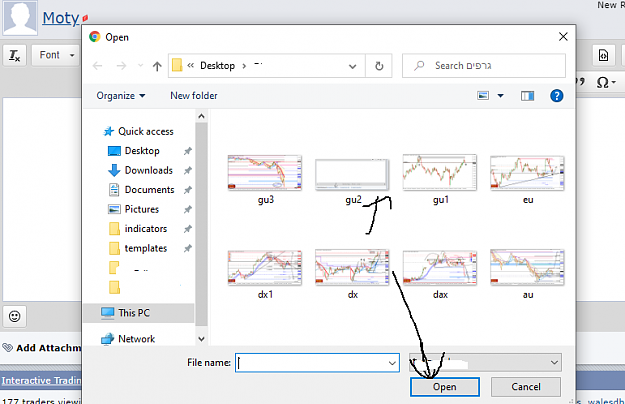Image resolution: width=625 pixels, height=404 pixels.
Task: Open the Interactive Trading link
Action: (41, 380)
